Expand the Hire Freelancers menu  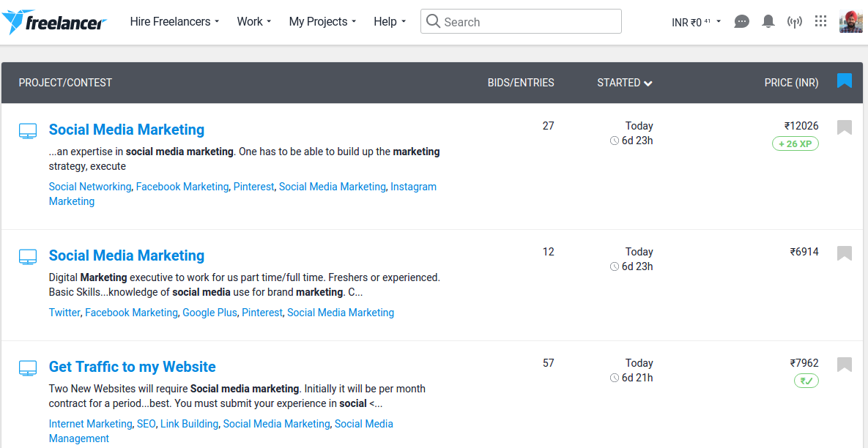[x=174, y=21]
